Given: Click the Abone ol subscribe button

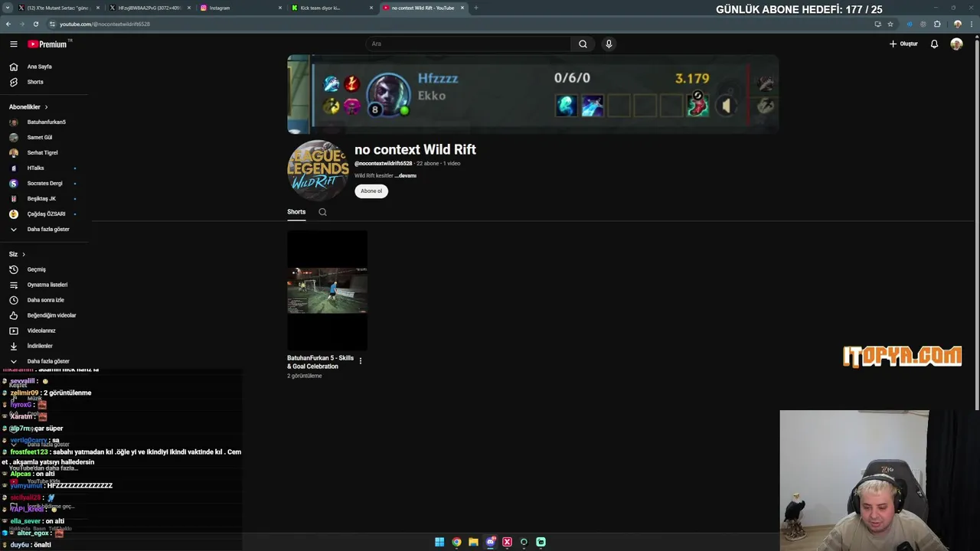Looking at the screenshot, I should 371,191.
